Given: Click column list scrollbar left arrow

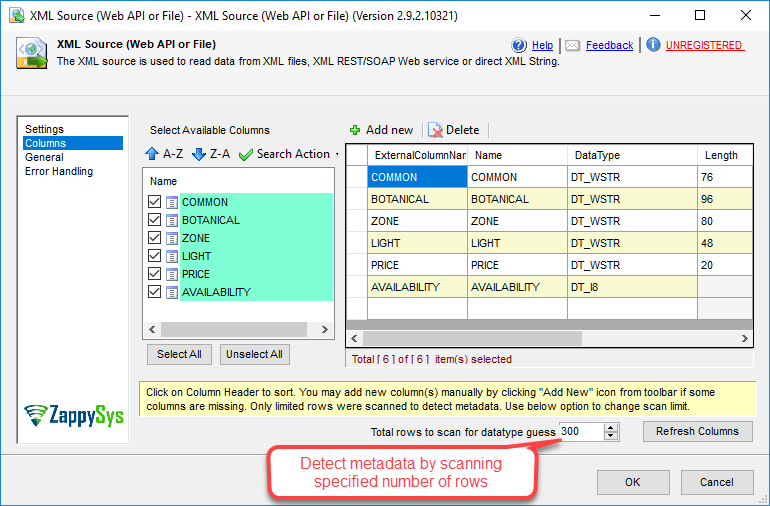Looking at the screenshot, I should 152,330.
